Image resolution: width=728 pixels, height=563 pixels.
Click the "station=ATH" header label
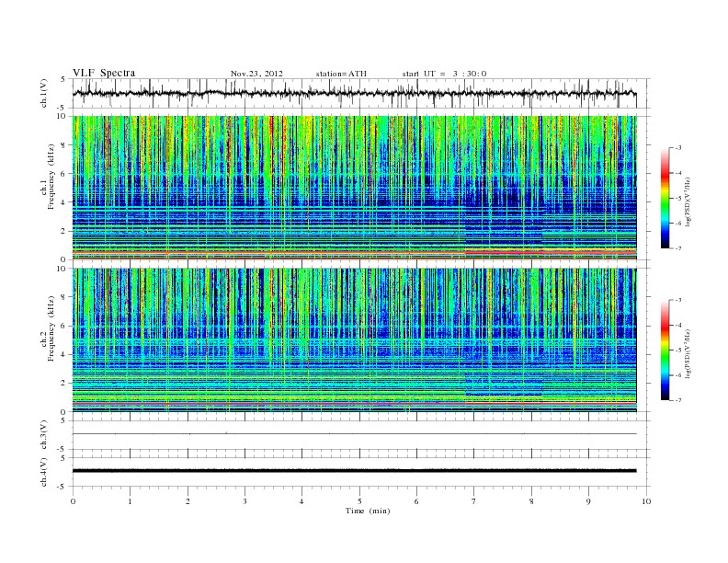pos(341,74)
